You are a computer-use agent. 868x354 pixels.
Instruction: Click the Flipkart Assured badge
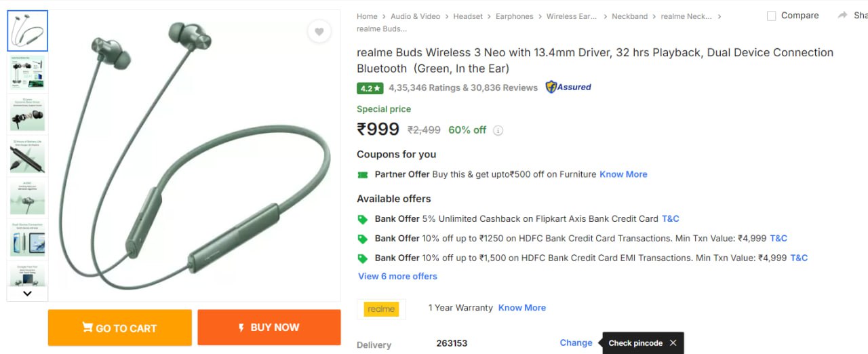pos(568,87)
